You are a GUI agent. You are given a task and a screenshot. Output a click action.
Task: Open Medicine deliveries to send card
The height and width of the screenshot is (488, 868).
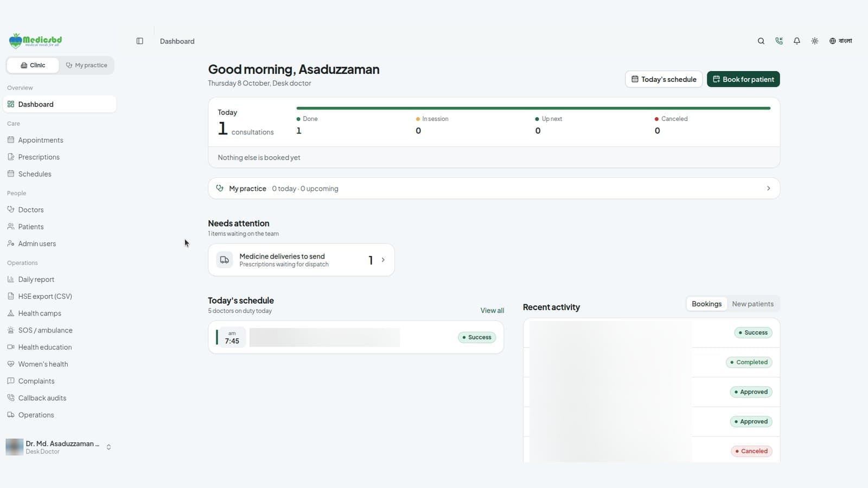301,260
